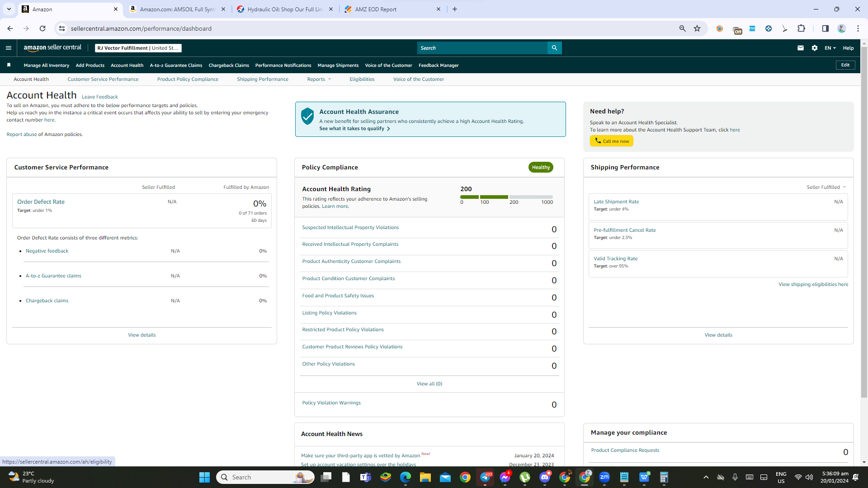Viewport: 868px width, 488px height.
Task: Open the Chrome extensions puzzle icon
Action: (x=801, y=28)
